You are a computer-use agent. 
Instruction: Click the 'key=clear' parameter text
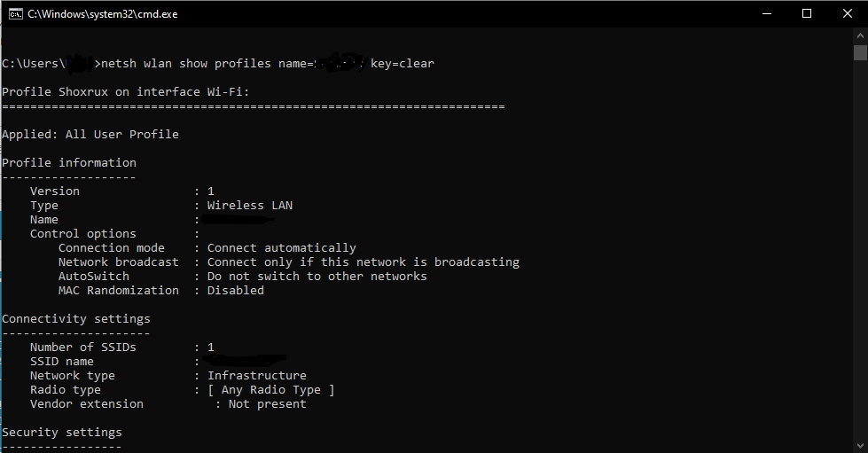[403, 64]
